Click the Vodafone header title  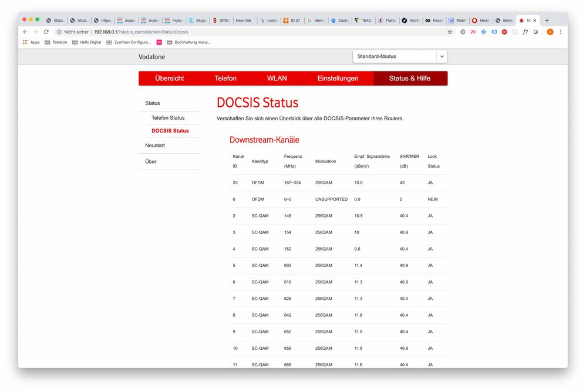click(151, 57)
